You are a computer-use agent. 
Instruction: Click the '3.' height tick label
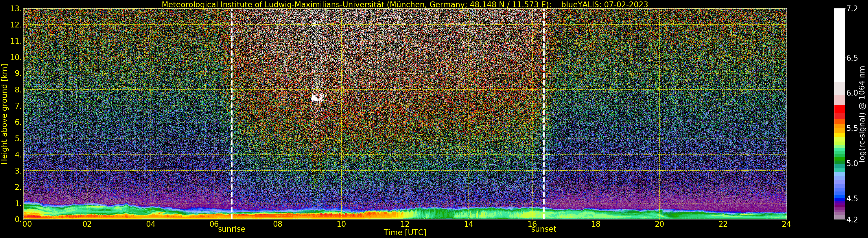tap(18, 171)
